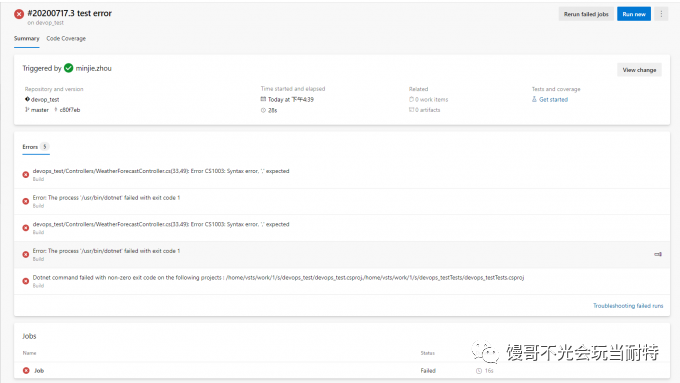Click the clock icon beside 28s elapsed
The height and width of the screenshot is (383, 680).
pos(263,110)
